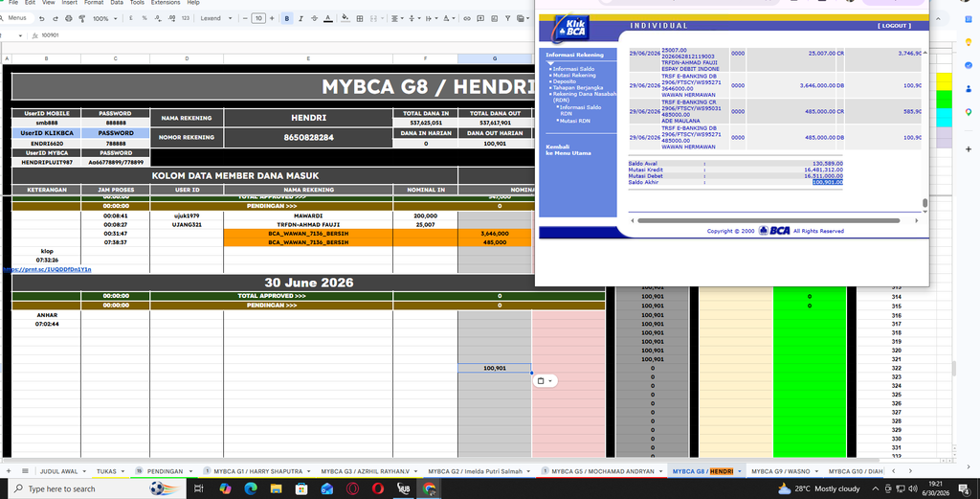Increase decimal places in toolbar
Viewport: 980px width, 499px height.
[171, 19]
